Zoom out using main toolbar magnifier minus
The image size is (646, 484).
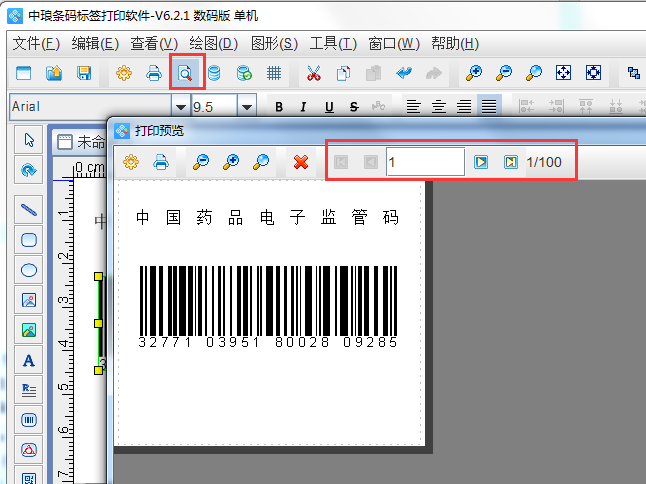click(x=504, y=73)
